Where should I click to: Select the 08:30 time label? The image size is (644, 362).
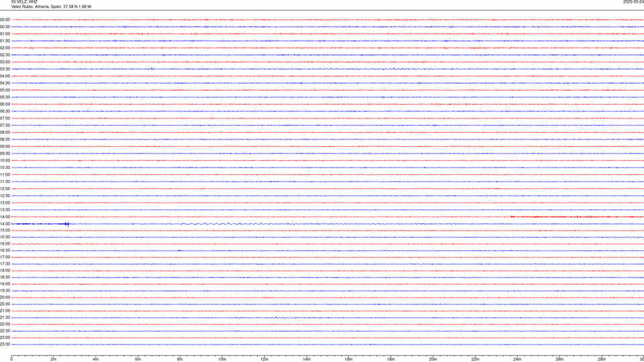[x=5, y=139]
